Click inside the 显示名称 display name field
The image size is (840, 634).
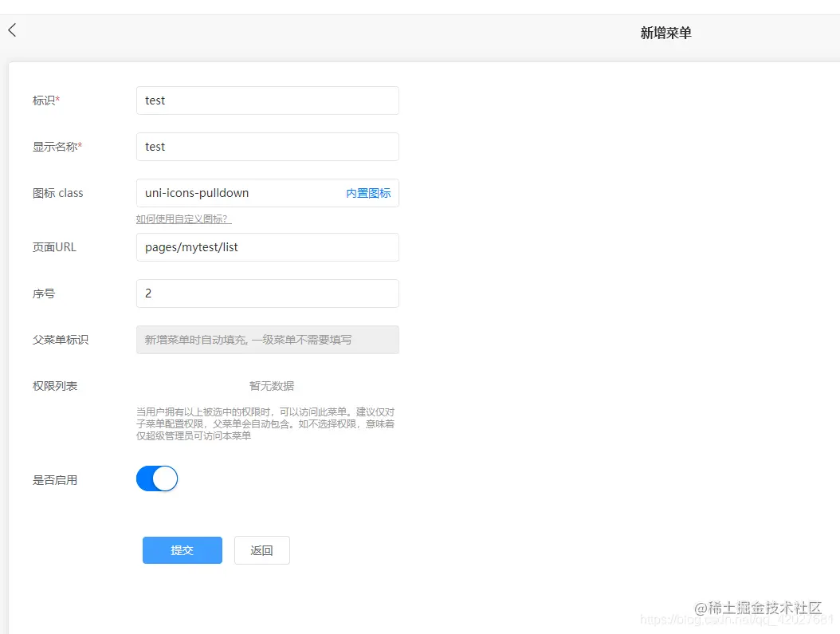267,146
